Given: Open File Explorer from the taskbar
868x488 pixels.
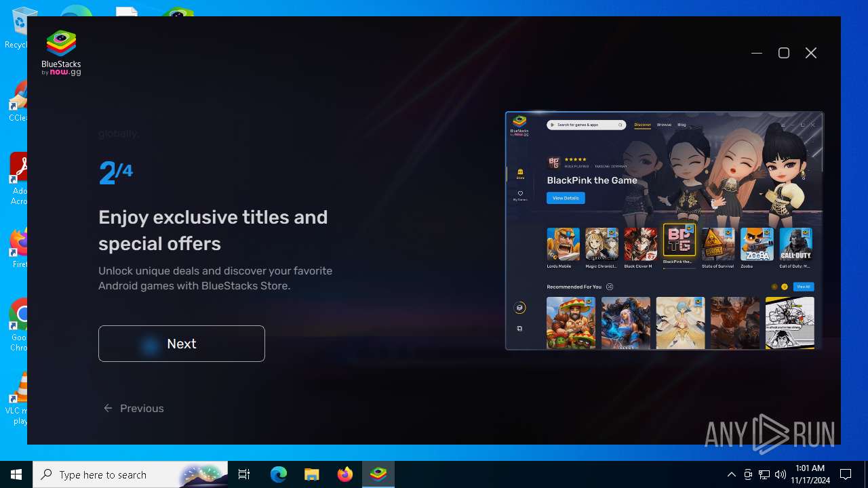Looking at the screenshot, I should 311,474.
